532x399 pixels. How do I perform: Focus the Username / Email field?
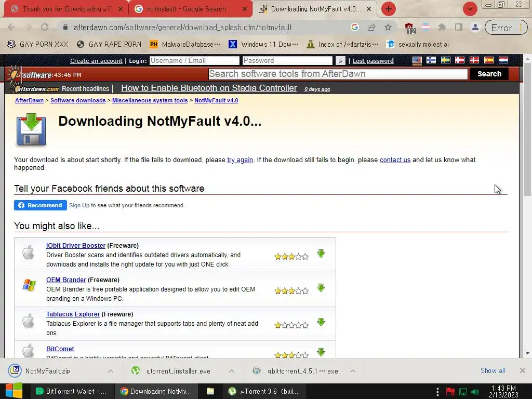click(194, 60)
